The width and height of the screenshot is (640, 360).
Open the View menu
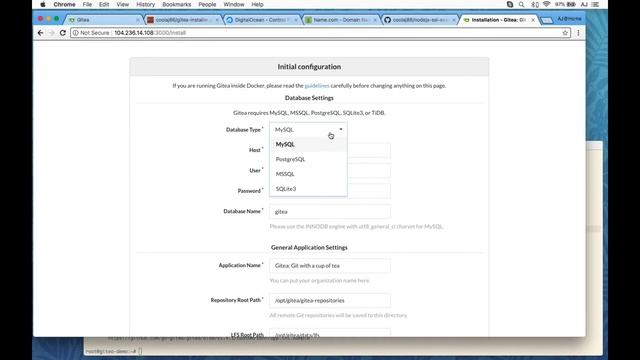coord(122,4)
